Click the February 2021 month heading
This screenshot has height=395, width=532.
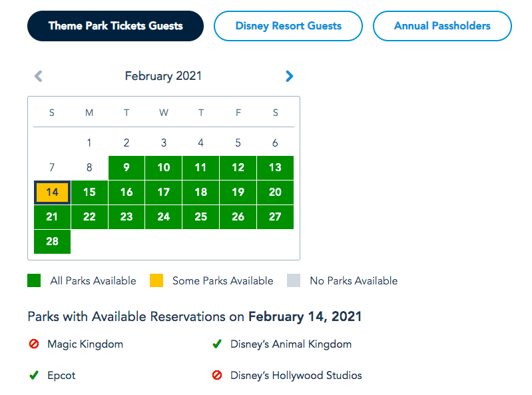(163, 76)
